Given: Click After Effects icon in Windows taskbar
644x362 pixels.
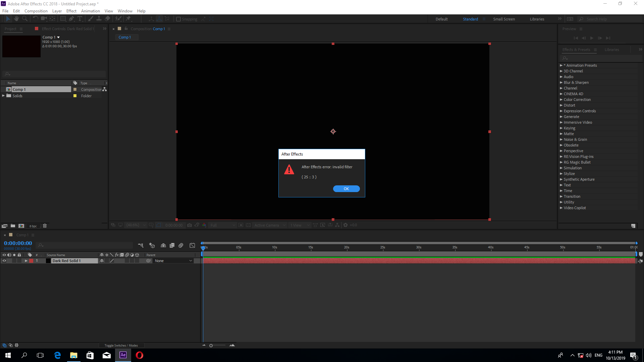Looking at the screenshot, I should click(x=123, y=355).
